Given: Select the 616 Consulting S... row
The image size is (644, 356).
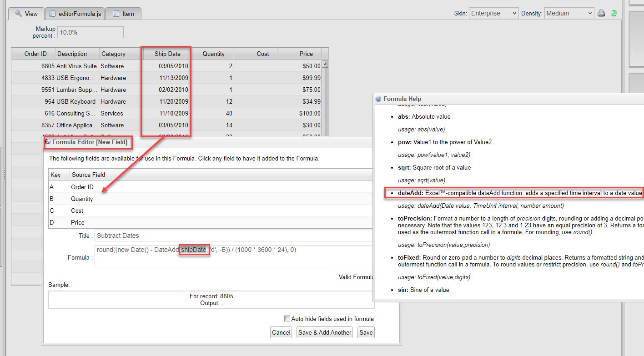Looking at the screenshot, I should (x=166, y=113).
